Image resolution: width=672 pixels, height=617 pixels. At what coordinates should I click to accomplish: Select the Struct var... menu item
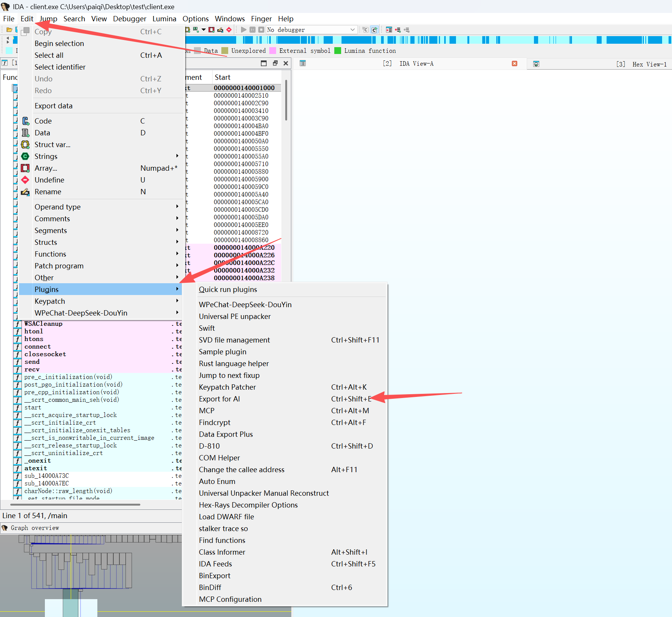coord(102,144)
